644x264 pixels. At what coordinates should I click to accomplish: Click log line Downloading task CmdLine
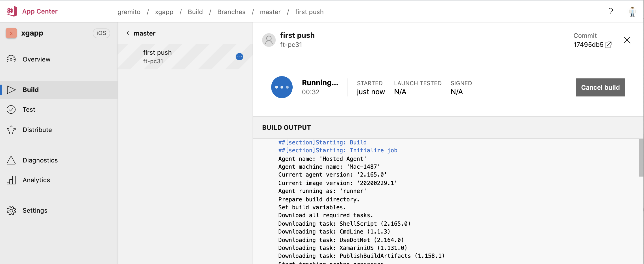pos(334,232)
